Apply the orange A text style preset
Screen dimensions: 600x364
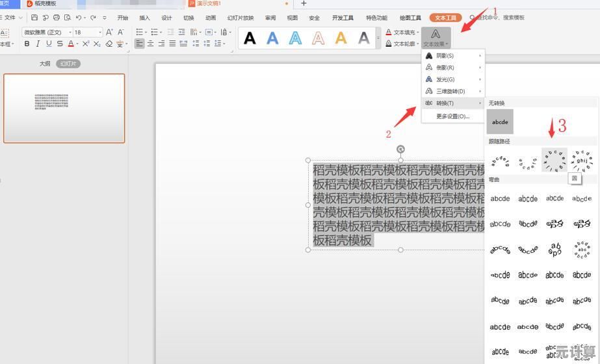341,38
